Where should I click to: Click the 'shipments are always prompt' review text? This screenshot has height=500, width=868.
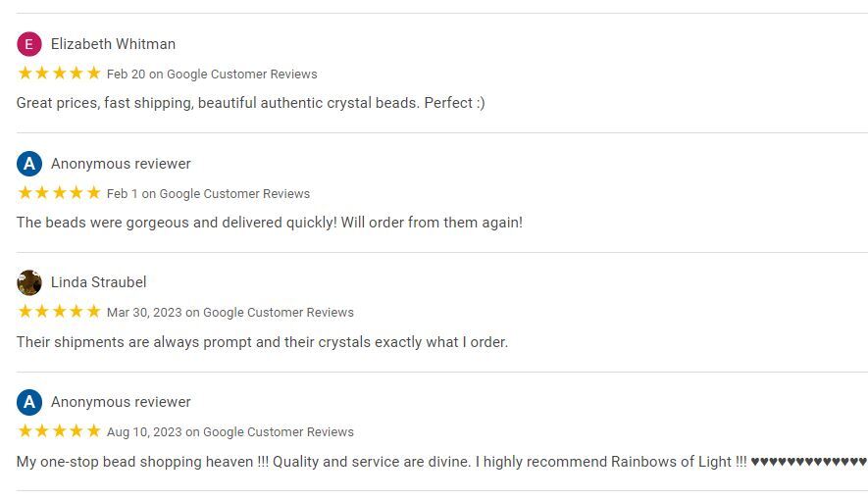click(x=263, y=342)
